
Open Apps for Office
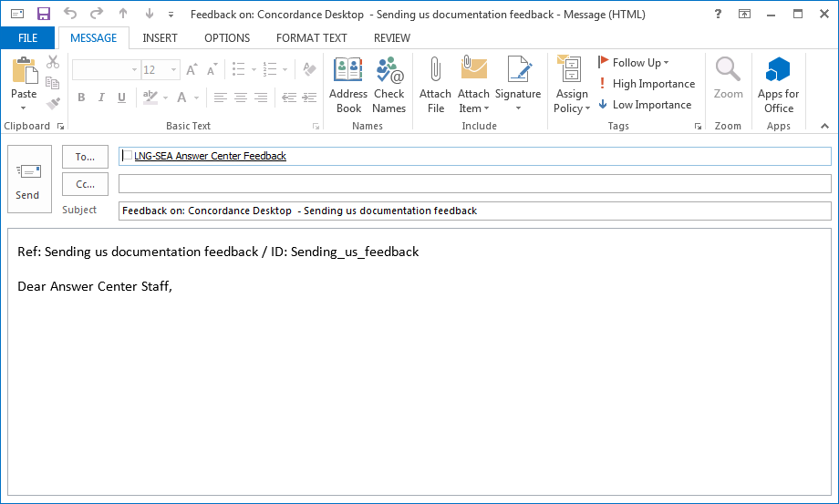[x=779, y=85]
